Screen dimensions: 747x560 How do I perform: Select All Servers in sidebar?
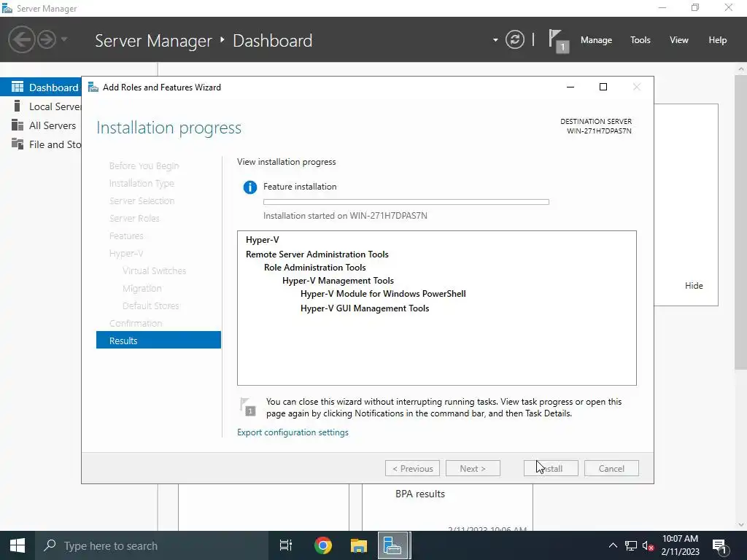point(41,125)
